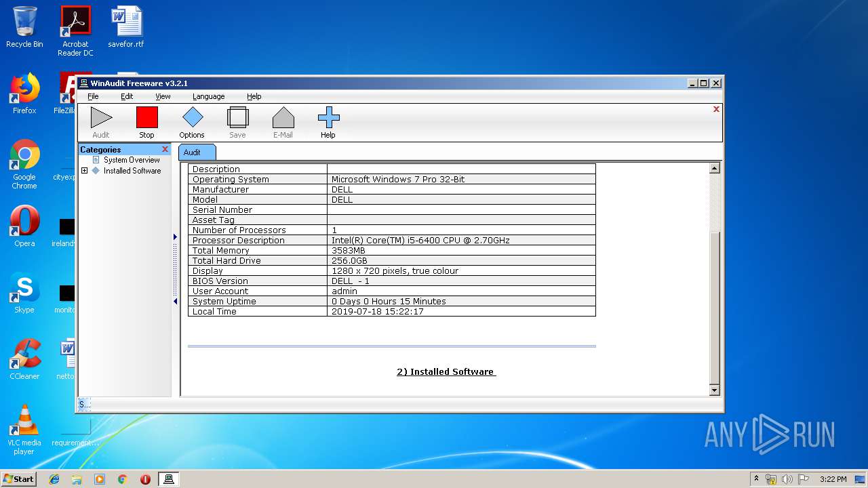Open Action Center flag icon
The width and height of the screenshot is (868, 488).
pyautogui.click(x=804, y=479)
